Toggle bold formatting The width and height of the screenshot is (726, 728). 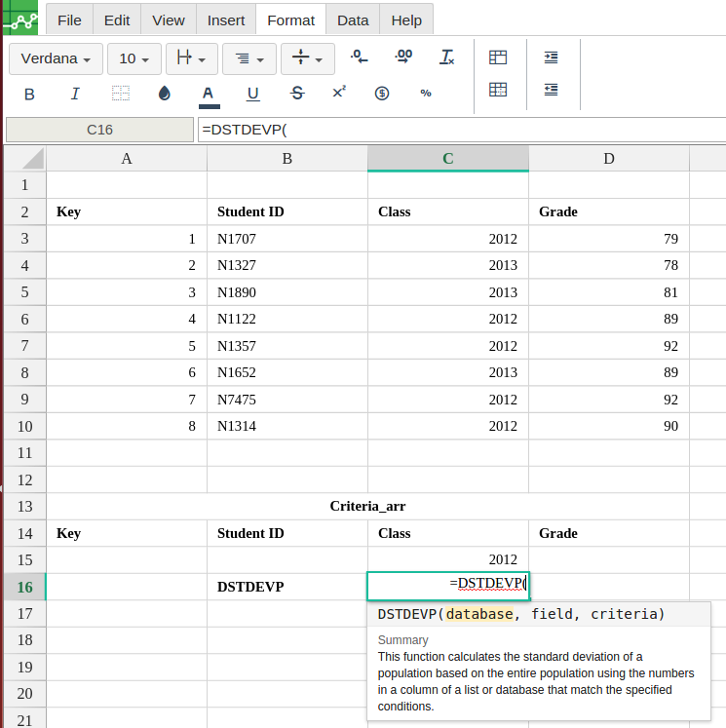coord(29,94)
